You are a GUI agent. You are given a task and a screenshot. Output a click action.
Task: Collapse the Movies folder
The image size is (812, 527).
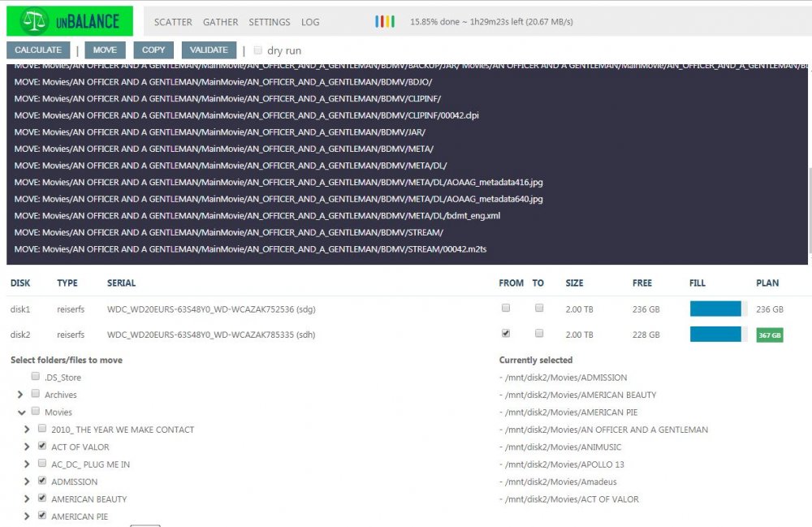tap(21, 413)
